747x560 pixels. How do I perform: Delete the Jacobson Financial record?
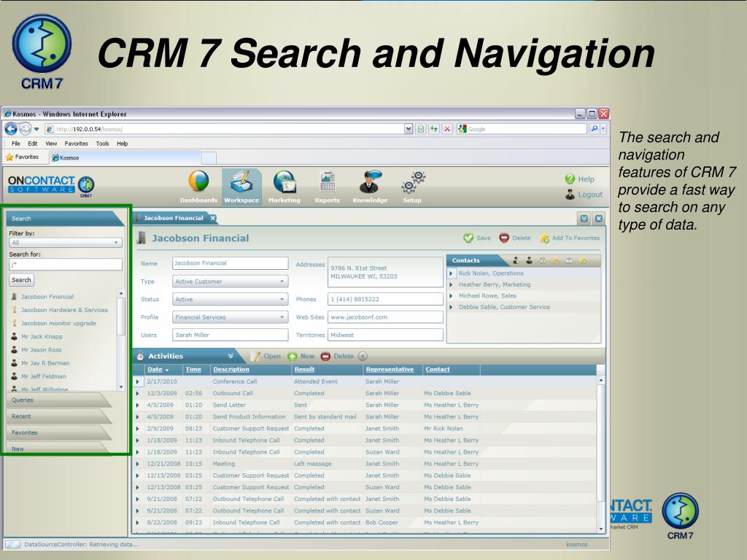[x=514, y=238]
